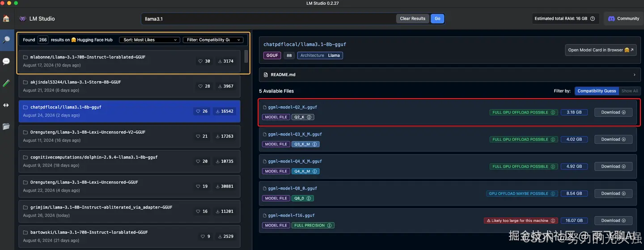
Task: Select akjindal53244/Llama-3.1-Storm-8B-GGUF result
Action: [130, 86]
